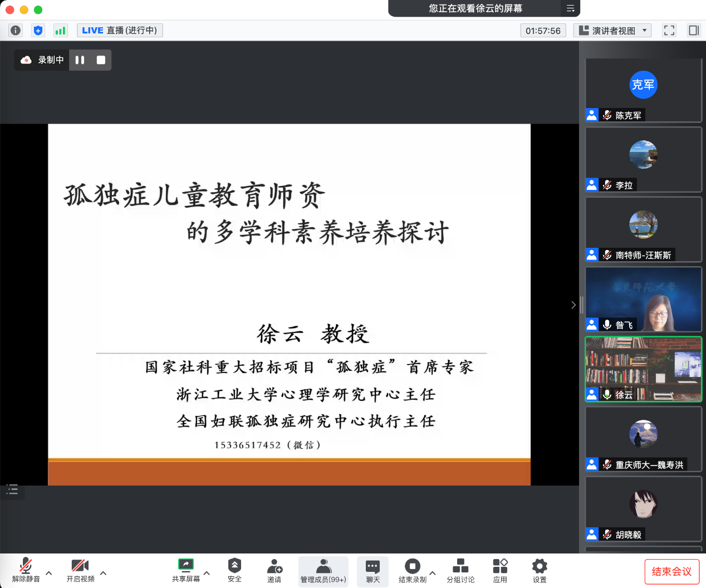This screenshot has height=588, width=706.
Task: Open the meeting information icon
Action: (16, 31)
